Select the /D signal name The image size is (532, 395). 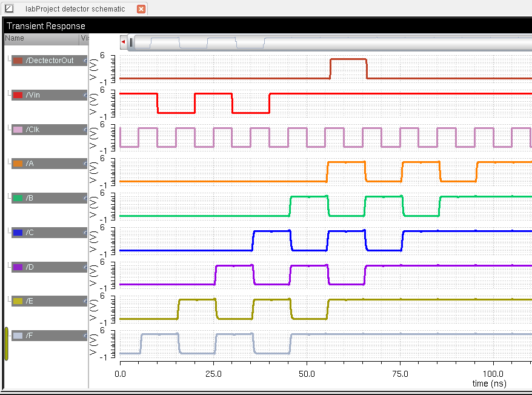coord(30,268)
